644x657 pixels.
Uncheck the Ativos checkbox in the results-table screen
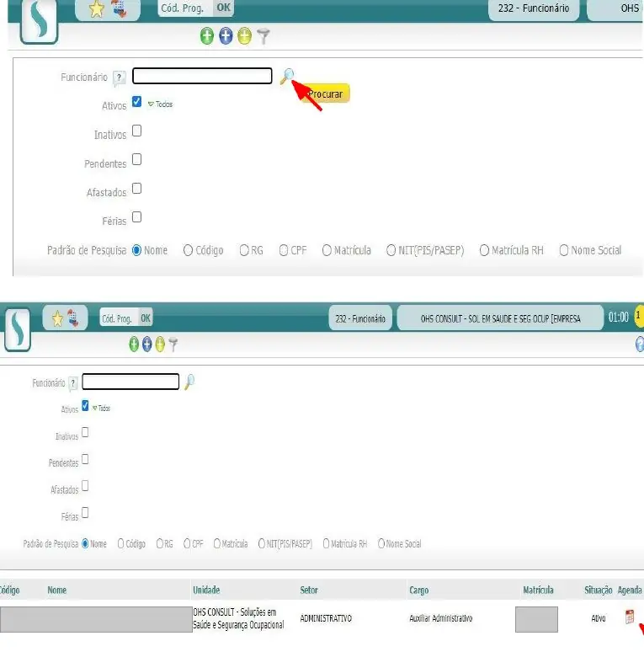click(x=85, y=405)
